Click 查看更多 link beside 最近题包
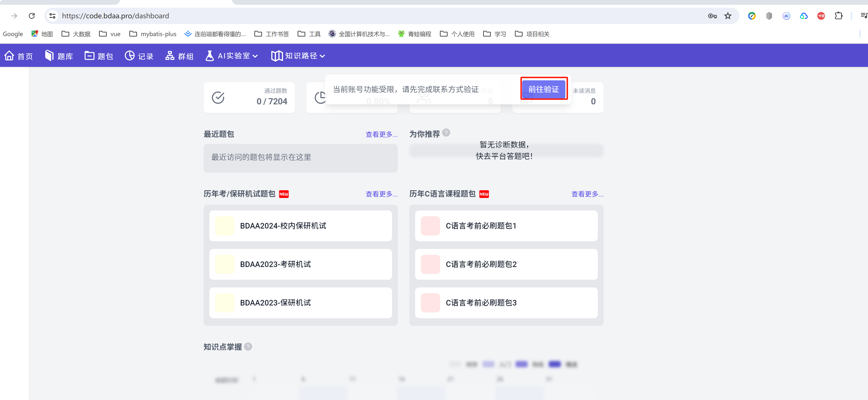Viewport: 868px width, 400px height. pos(381,134)
